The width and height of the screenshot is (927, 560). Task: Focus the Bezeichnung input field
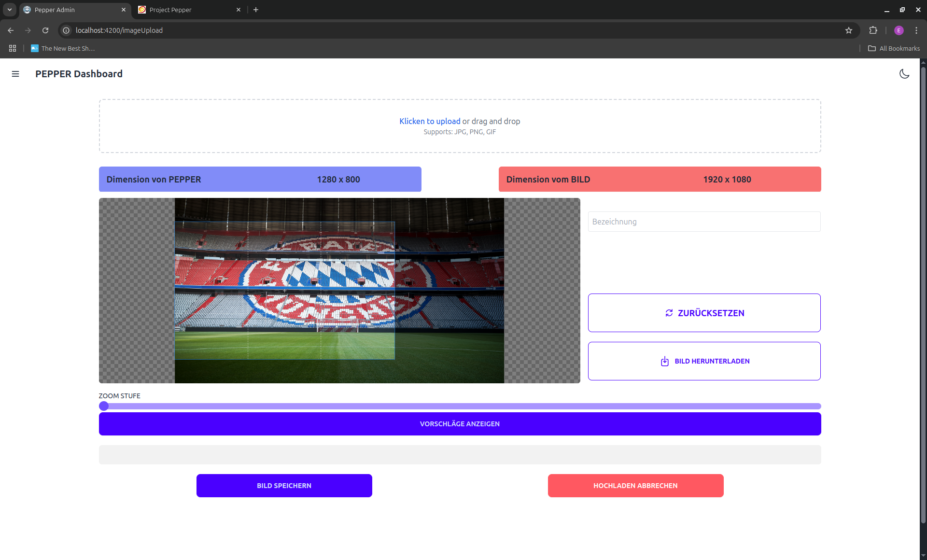[x=704, y=222]
